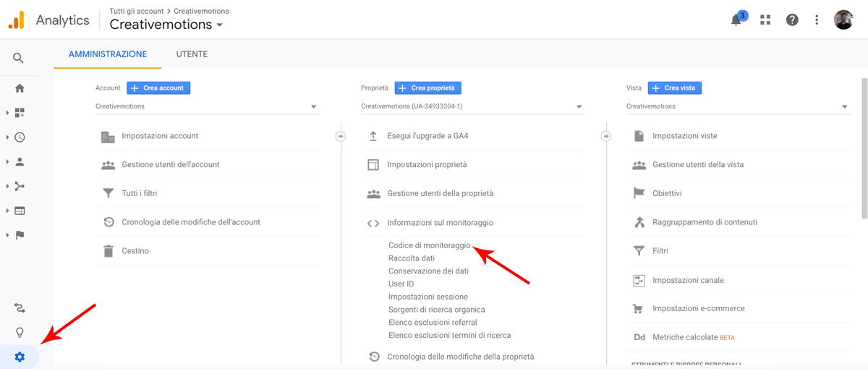Screen dimensions: 868x369
Task: Open property dropdown Creativemotions (UA-34933304-1)
Action: tap(472, 106)
